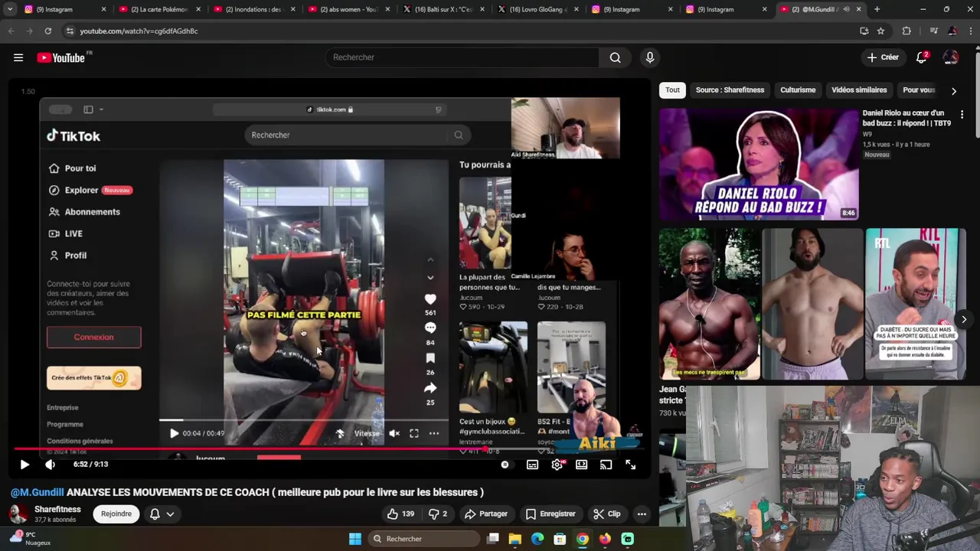Open the player settings gear
This screenshot has height=551, width=980.
(x=557, y=465)
